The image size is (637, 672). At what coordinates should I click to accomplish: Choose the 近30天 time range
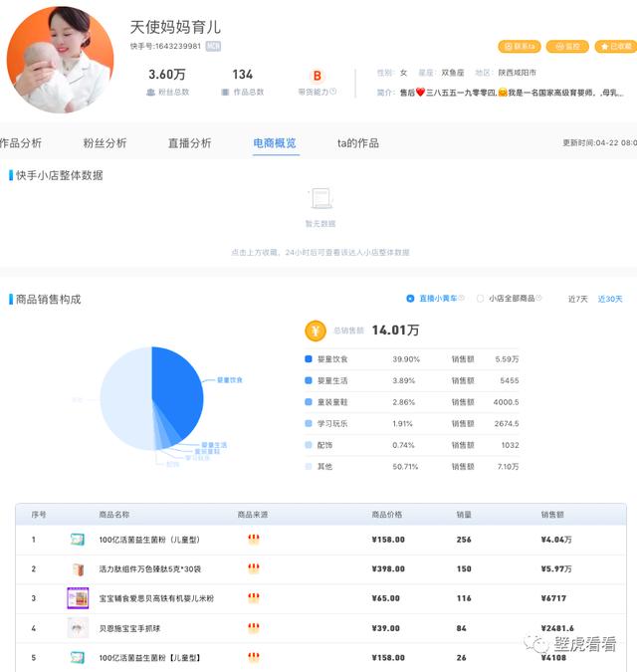click(x=610, y=299)
